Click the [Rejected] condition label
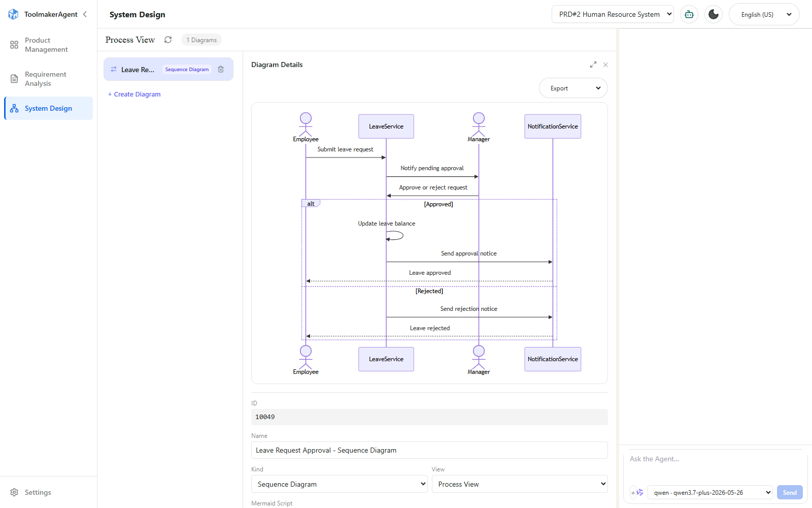The height and width of the screenshot is (508, 812). tap(429, 291)
